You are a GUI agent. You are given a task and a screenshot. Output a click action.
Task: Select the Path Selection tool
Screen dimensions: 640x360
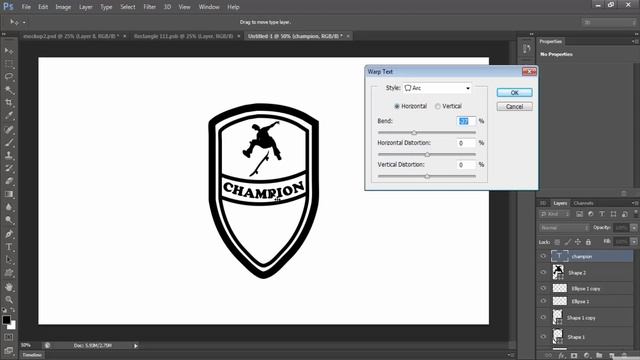(9, 260)
